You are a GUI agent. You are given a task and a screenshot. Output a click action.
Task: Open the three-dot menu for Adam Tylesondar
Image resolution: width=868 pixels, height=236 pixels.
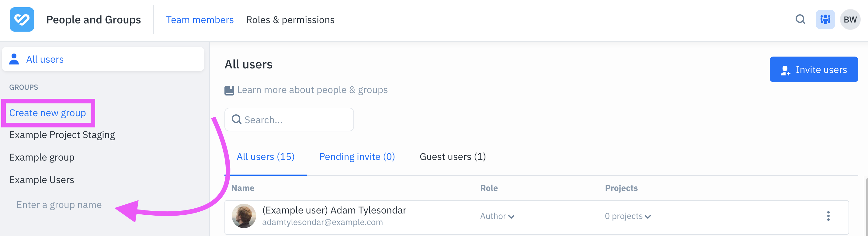pyautogui.click(x=828, y=216)
